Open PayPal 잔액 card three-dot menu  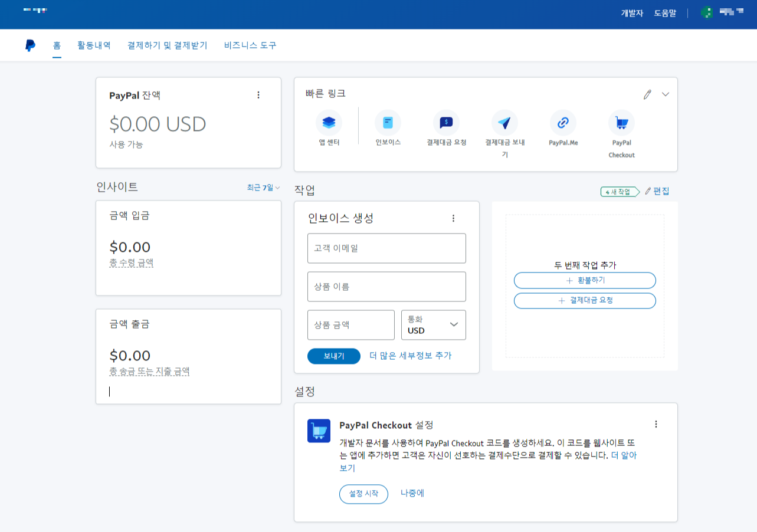(x=258, y=95)
